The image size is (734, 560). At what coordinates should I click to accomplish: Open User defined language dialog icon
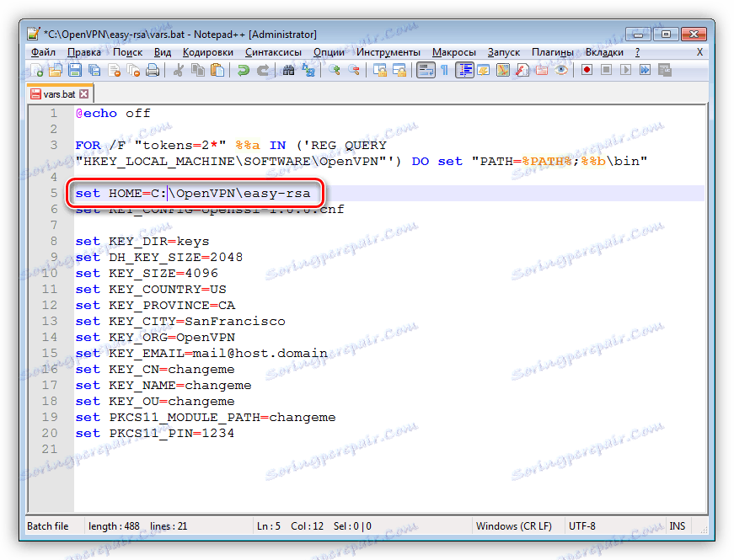pyautogui.click(x=484, y=71)
